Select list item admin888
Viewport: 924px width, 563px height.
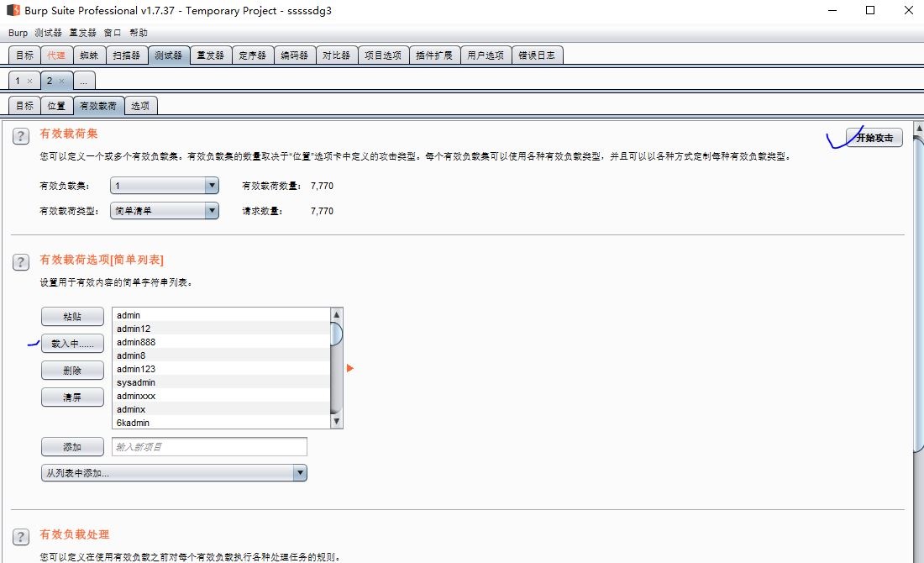click(221, 342)
